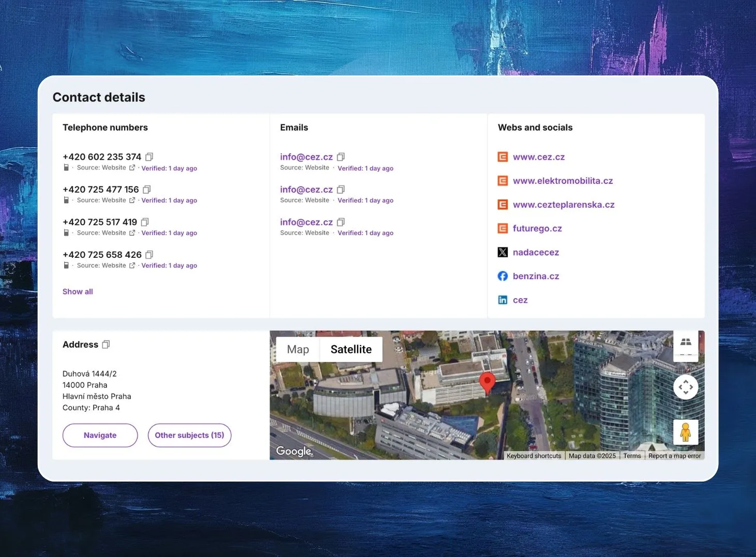Click the red location pin on map
756x557 pixels.
coord(487,383)
